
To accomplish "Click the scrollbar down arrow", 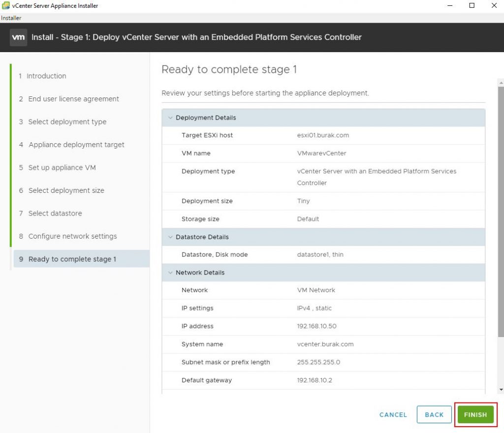I will pos(501,390).
